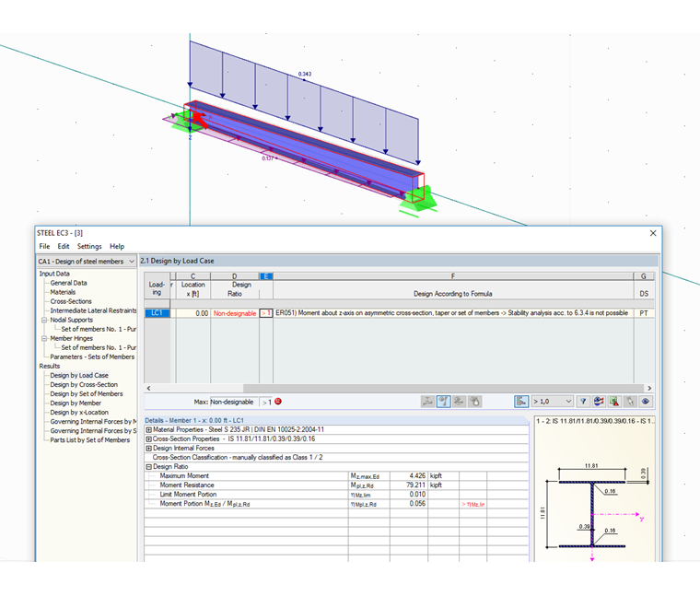Click the Excel export icon
This screenshot has height=596, width=700.
(614, 402)
